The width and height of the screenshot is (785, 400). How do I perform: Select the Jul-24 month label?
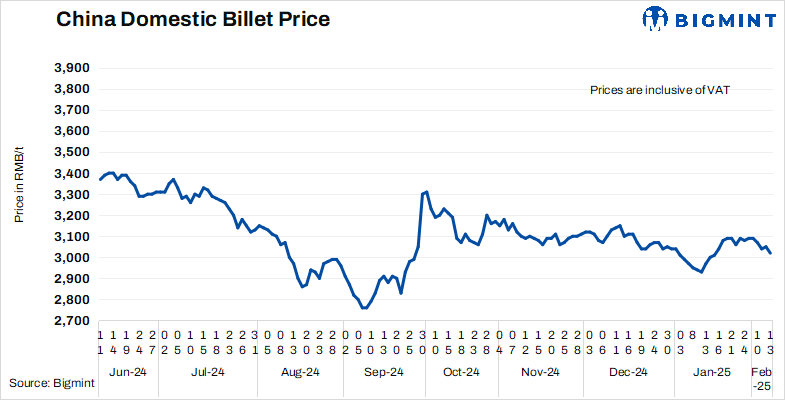pos(207,372)
